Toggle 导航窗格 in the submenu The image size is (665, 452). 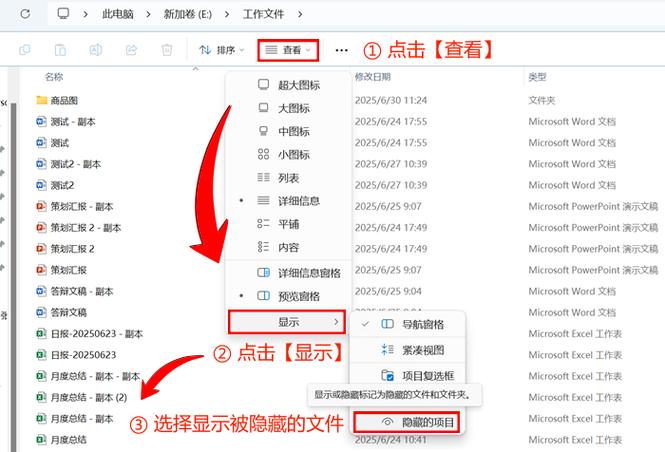pos(407,325)
